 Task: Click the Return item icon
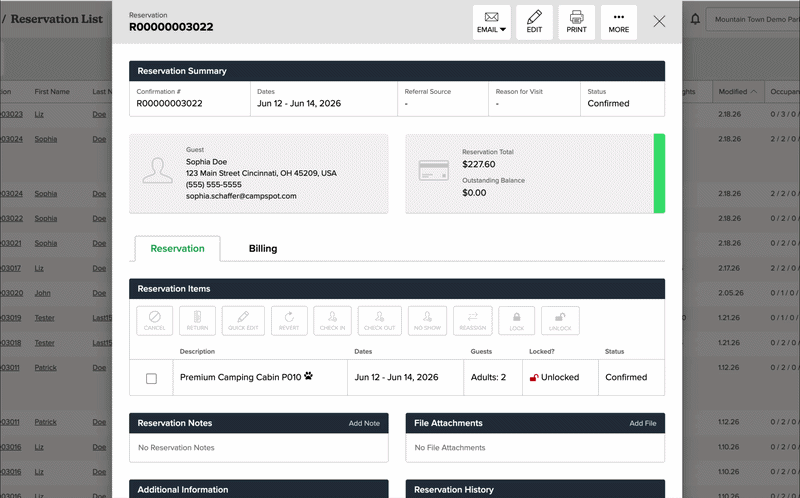[197, 320]
